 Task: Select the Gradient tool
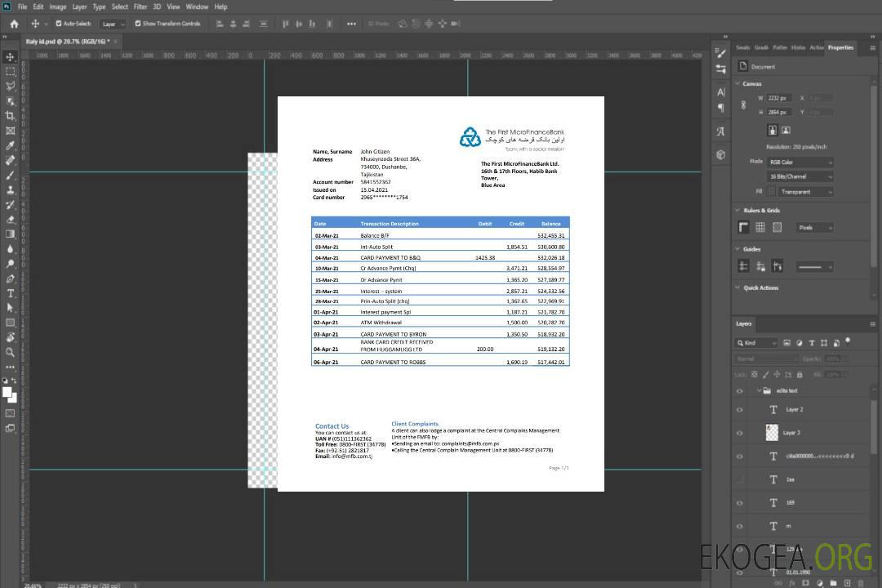[10, 234]
